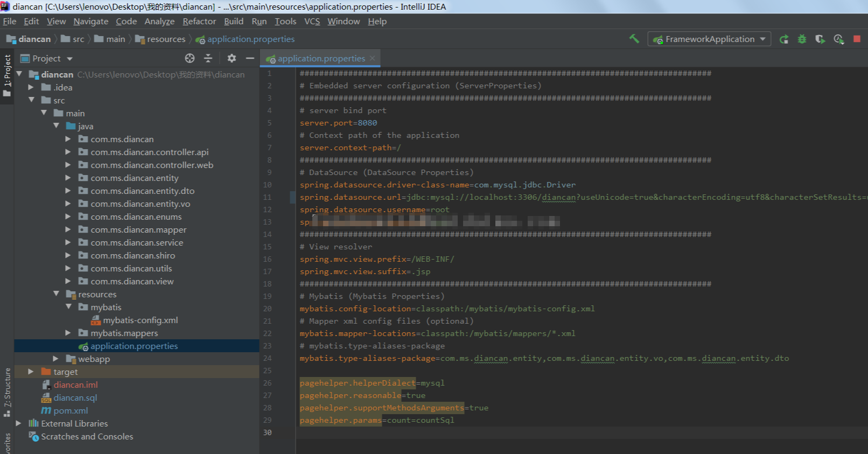The height and width of the screenshot is (454, 868).
Task: Stop the running application
Action: (857, 39)
